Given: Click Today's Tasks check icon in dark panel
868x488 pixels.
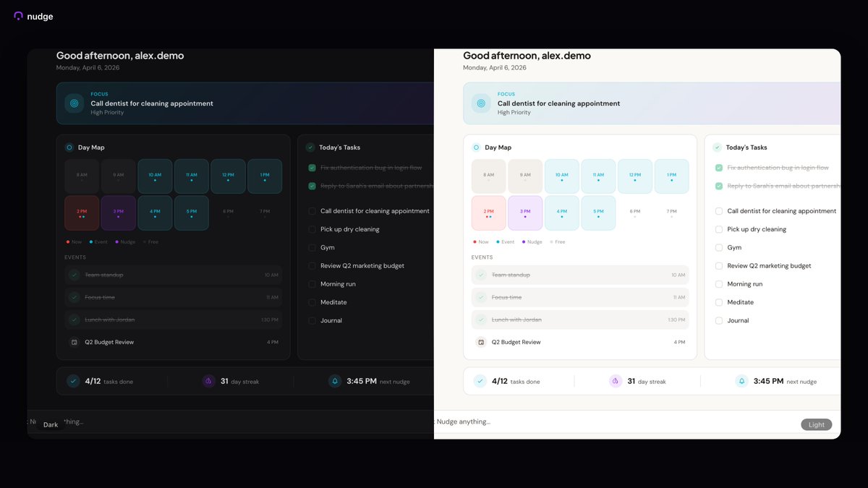Looking at the screenshot, I should 310,147.
